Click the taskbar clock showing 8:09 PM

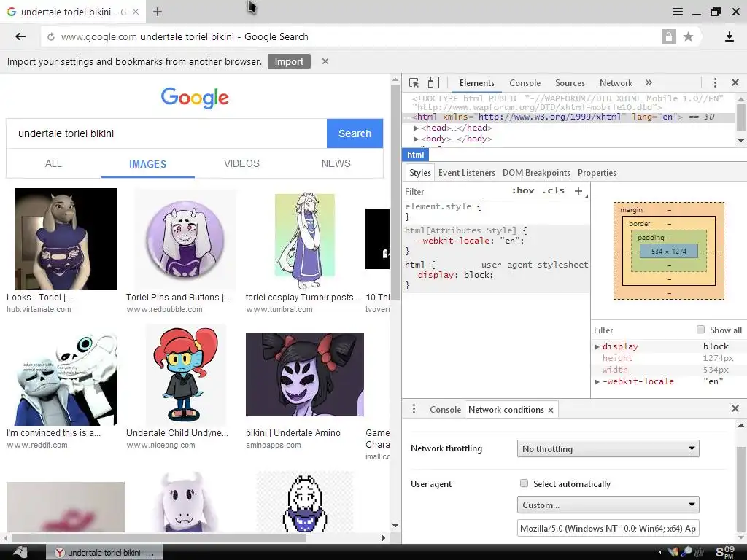coord(725,553)
